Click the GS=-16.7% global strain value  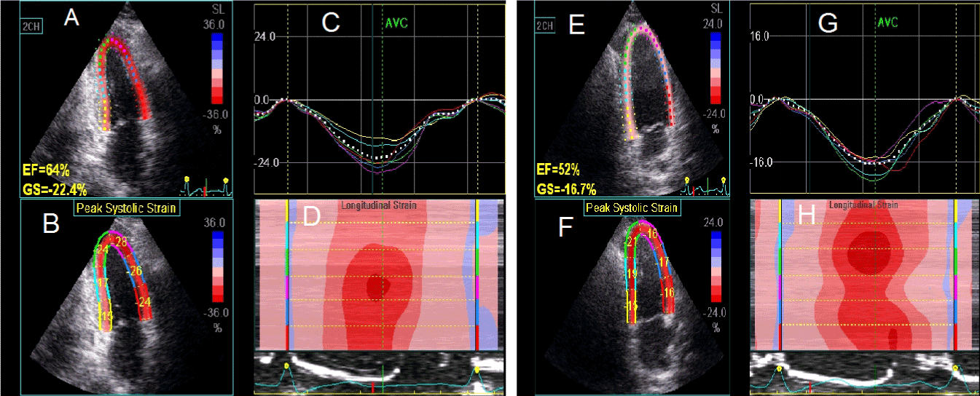pyautogui.click(x=565, y=189)
